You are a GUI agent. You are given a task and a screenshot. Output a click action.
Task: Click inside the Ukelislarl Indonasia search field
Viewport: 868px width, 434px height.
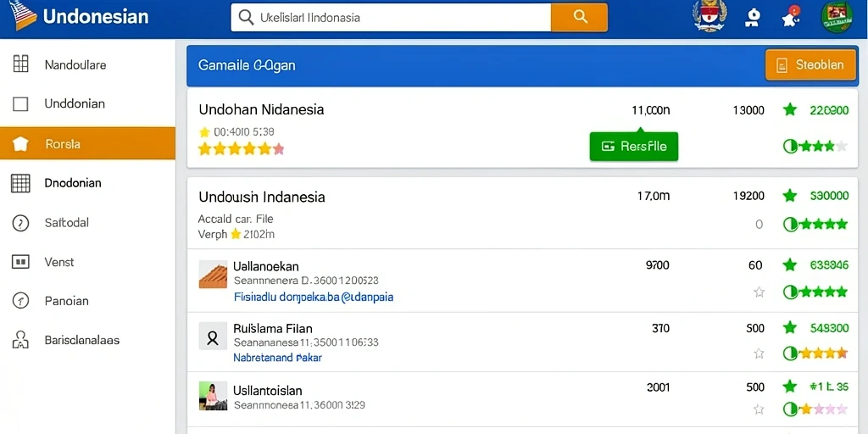391,17
